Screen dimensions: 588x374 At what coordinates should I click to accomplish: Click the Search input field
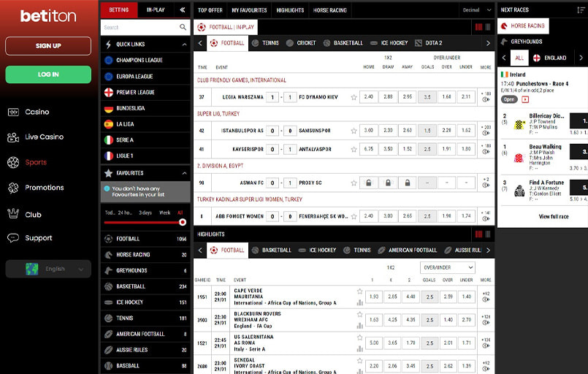(139, 27)
